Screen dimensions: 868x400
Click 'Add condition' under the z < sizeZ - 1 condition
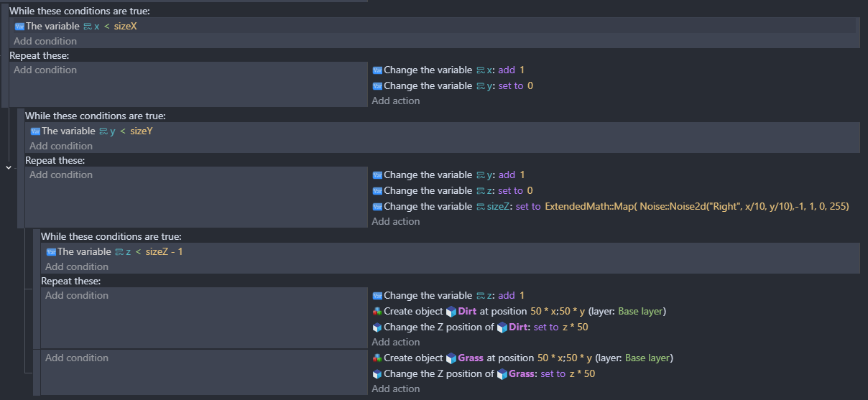76,267
